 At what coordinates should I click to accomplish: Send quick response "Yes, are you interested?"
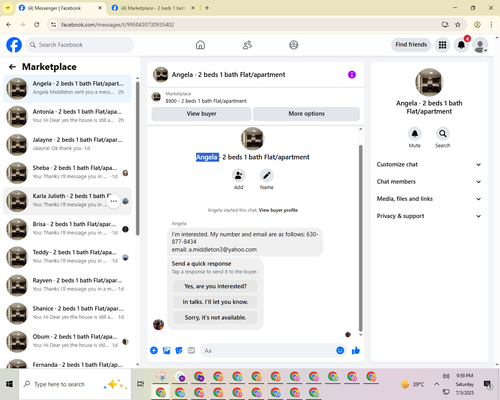(x=215, y=286)
